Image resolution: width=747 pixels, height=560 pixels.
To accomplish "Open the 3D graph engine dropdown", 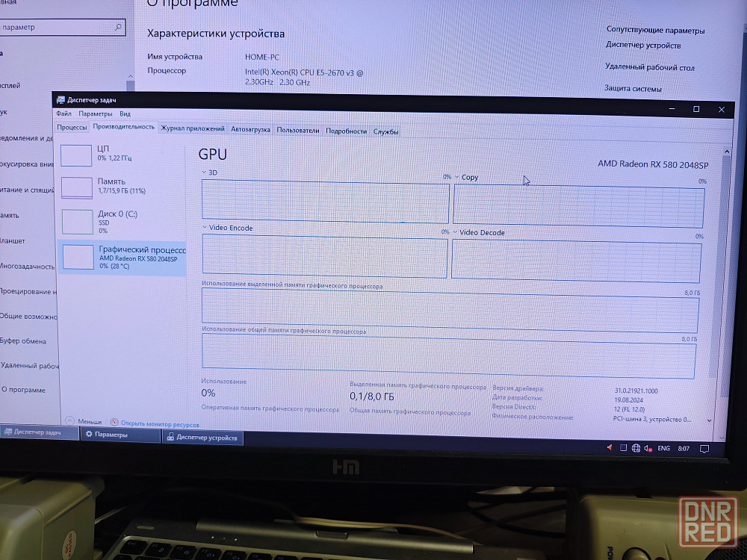I will (x=205, y=172).
